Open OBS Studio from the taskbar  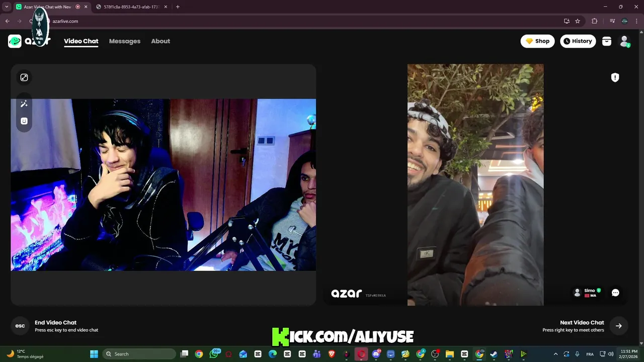[x=435, y=354]
